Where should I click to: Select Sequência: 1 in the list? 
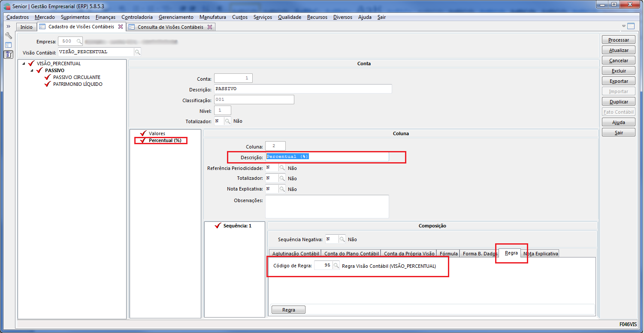coord(237,225)
